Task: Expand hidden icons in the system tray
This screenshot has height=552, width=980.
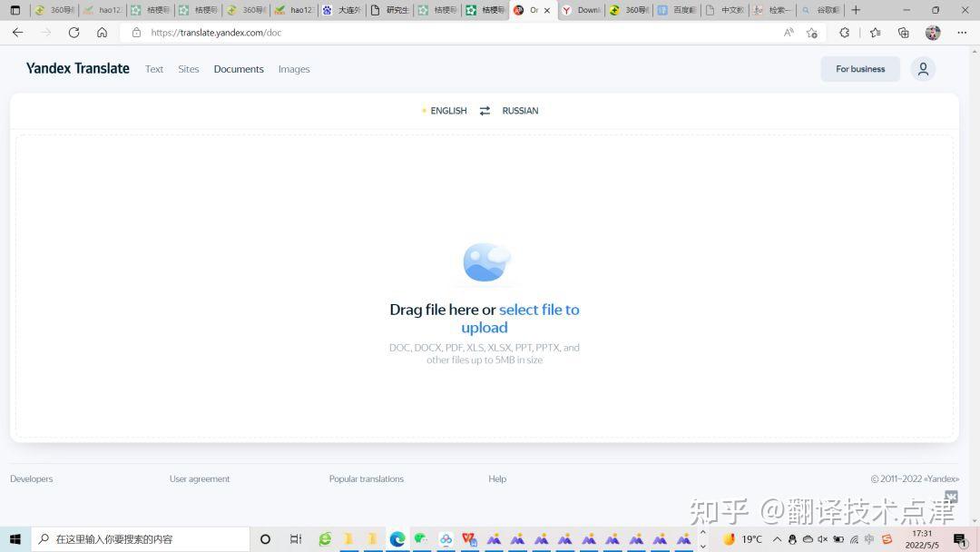Action: [778, 538]
